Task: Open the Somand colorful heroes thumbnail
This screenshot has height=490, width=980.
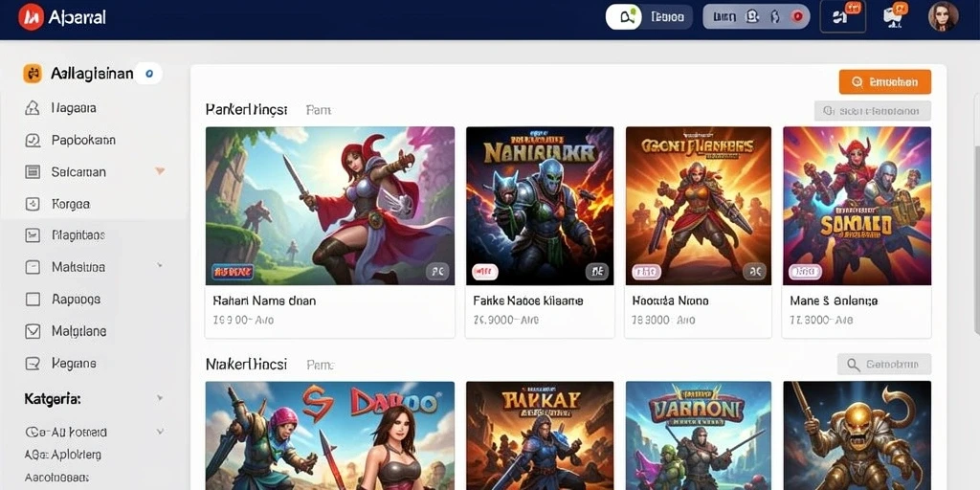Action: [857, 206]
